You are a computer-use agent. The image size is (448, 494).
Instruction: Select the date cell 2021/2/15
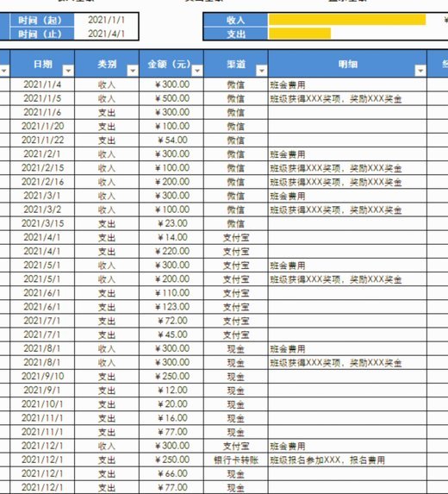coord(42,167)
